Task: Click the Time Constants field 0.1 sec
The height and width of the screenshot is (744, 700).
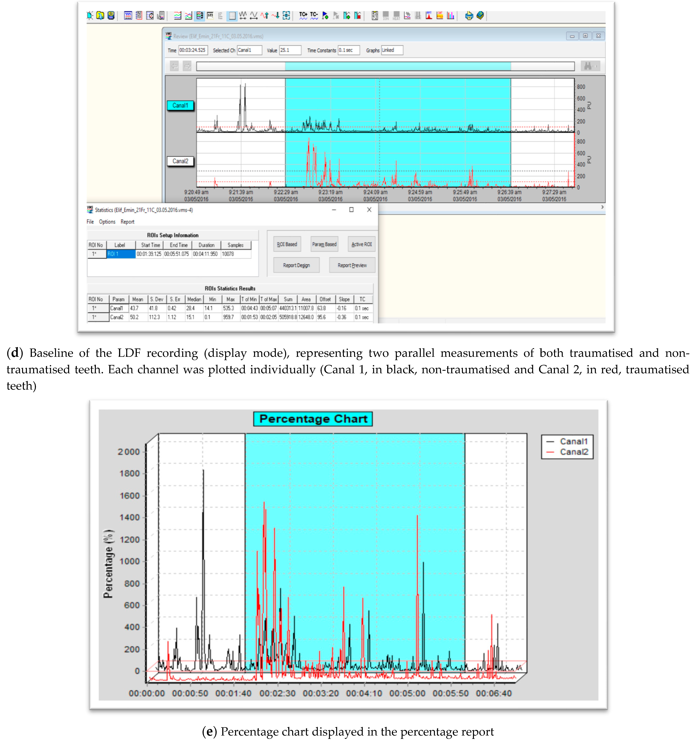Action: click(x=349, y=50)
